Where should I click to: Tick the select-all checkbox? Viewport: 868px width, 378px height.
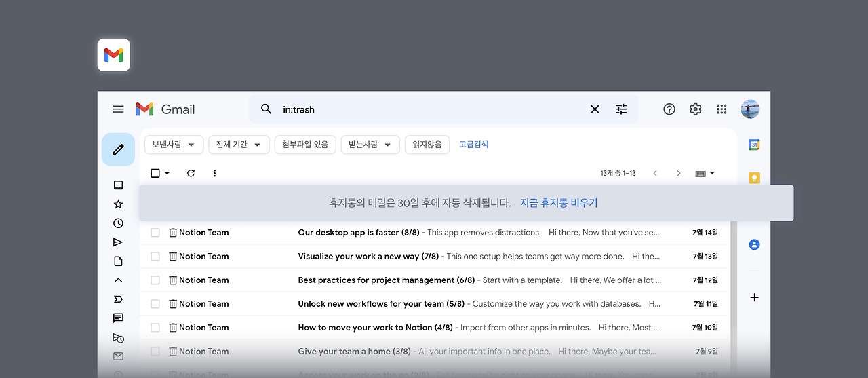155,173
